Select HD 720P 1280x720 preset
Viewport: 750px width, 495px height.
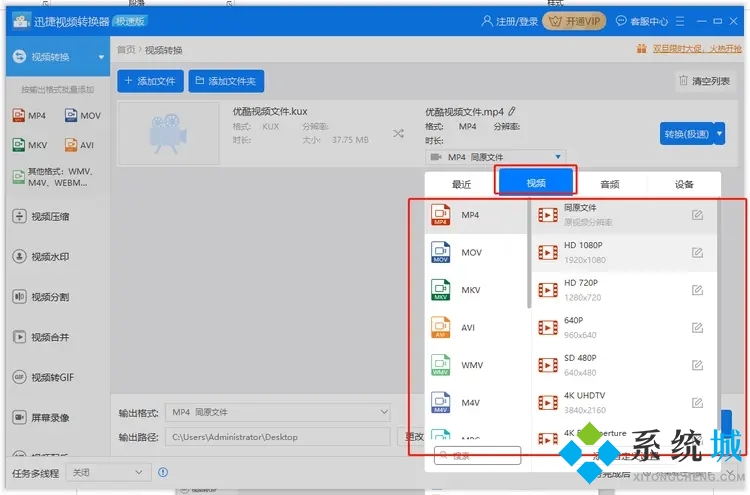point(624,290)
